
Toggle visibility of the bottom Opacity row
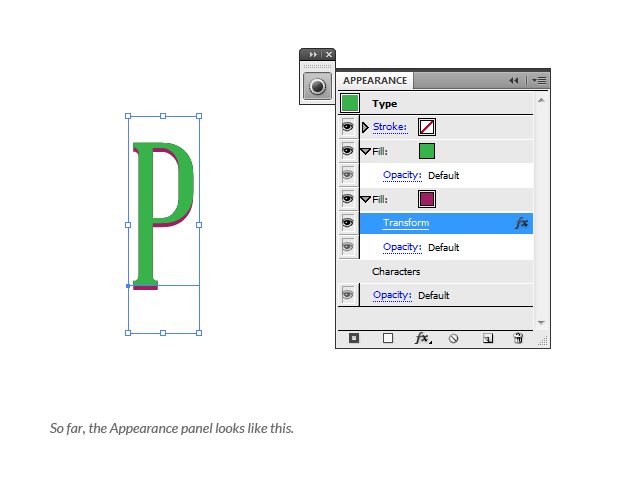pos(348,295)
